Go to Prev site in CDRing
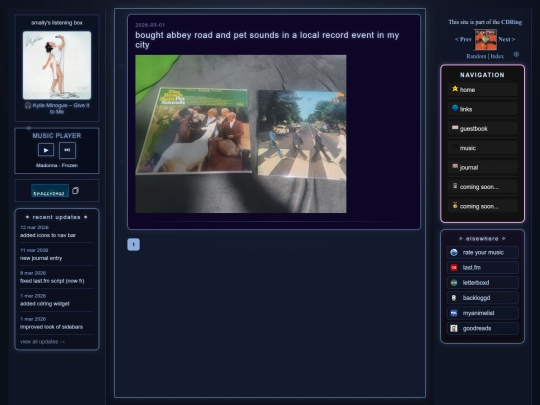 pyautogui.click(x=463, y=39)
